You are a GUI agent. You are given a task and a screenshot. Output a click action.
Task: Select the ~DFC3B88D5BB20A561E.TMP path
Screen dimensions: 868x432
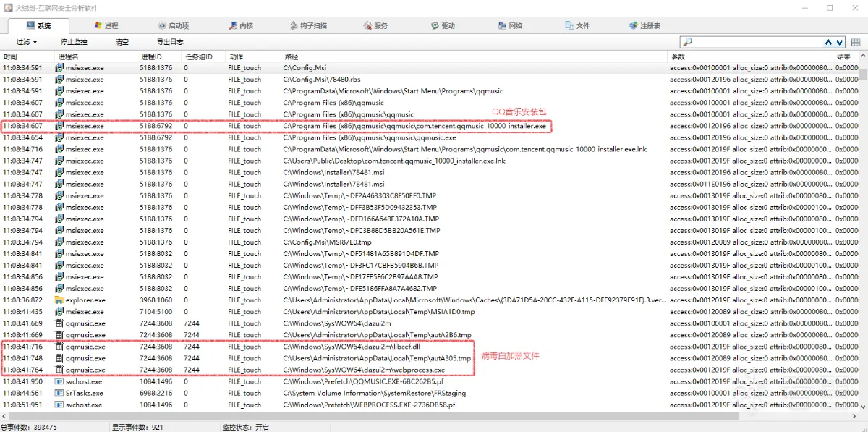tap(362, 230)
